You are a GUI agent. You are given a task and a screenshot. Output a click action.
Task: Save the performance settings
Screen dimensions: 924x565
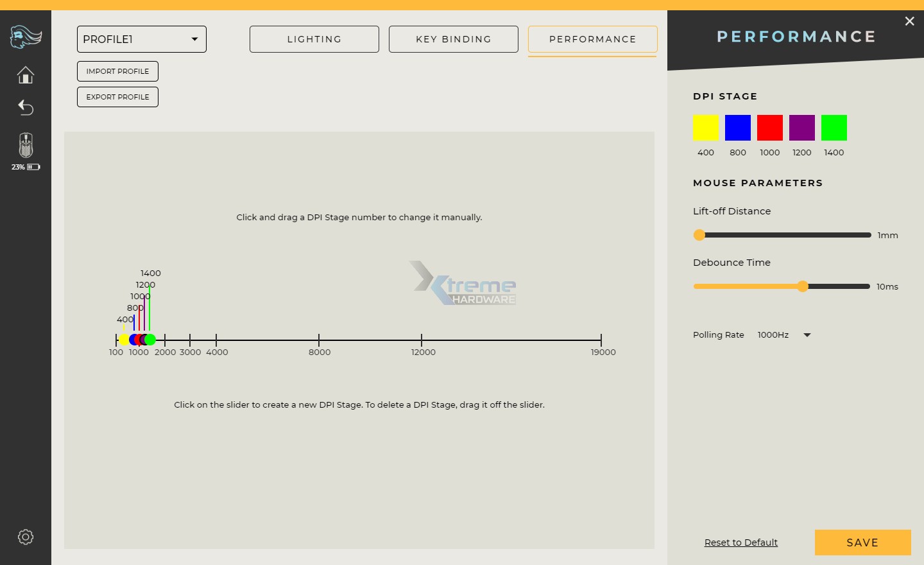coord(862,543)
